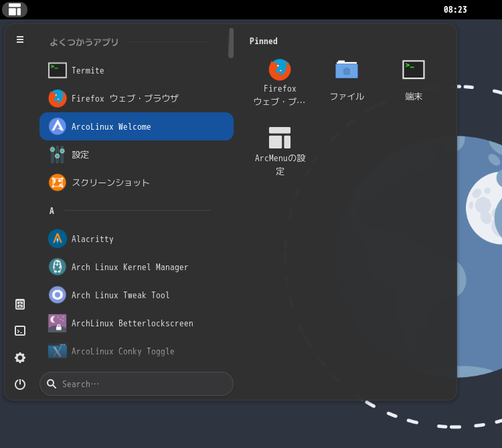Screen dimensions: 502x448
Task: Click the power icon in the sidebar
Action: coord(20,384)
